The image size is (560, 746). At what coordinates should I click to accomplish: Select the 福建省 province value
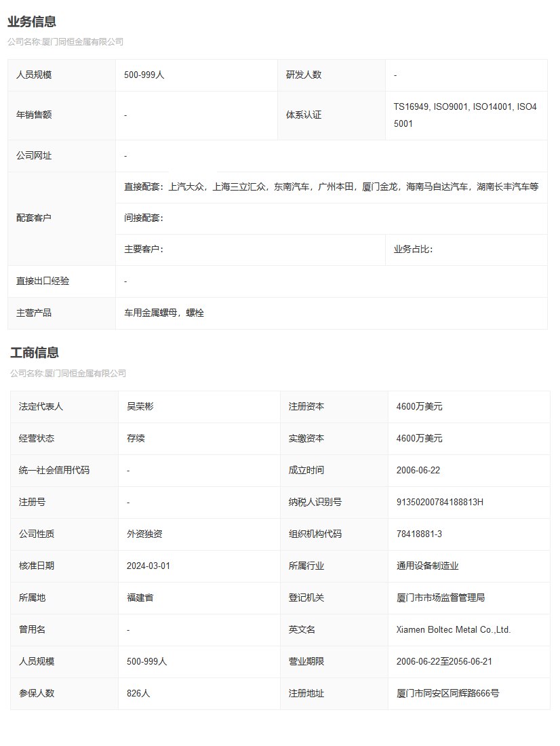(x=140, y=598)
